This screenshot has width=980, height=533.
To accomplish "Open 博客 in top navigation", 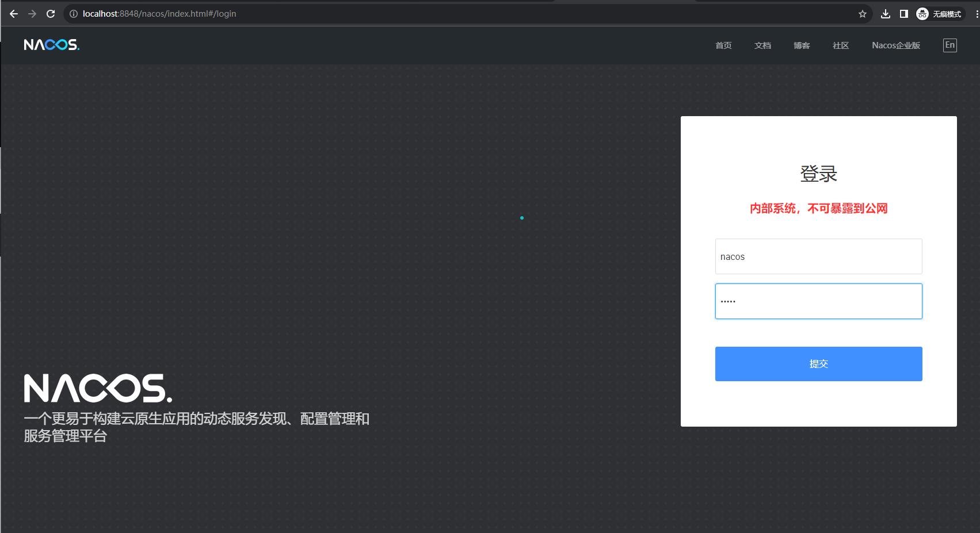I will [802, 45].
